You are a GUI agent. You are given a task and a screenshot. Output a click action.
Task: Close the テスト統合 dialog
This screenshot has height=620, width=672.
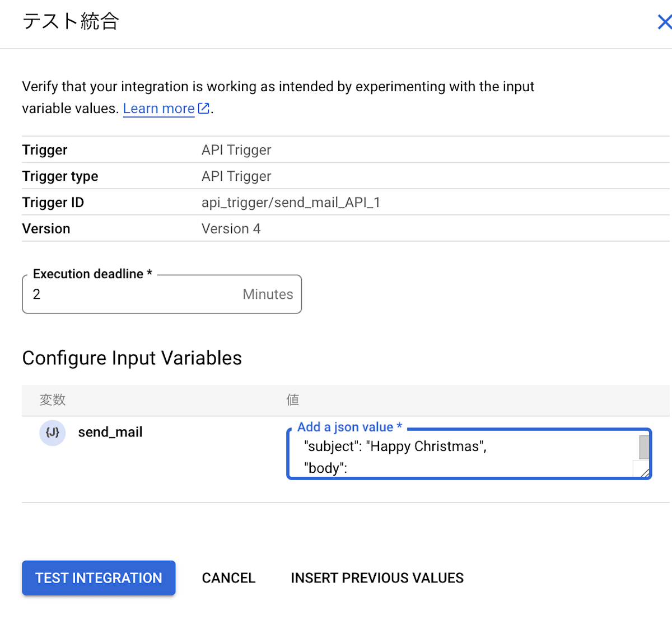[664, 22]
